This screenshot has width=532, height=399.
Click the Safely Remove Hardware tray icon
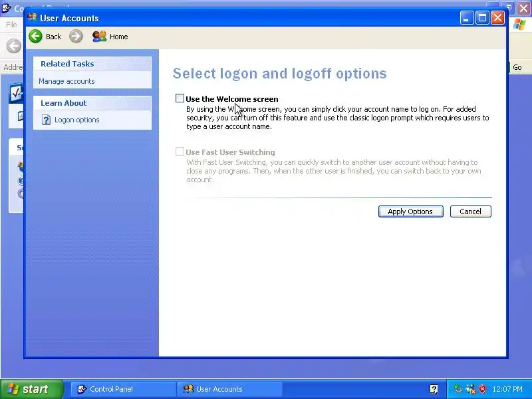tap(458, 389)
